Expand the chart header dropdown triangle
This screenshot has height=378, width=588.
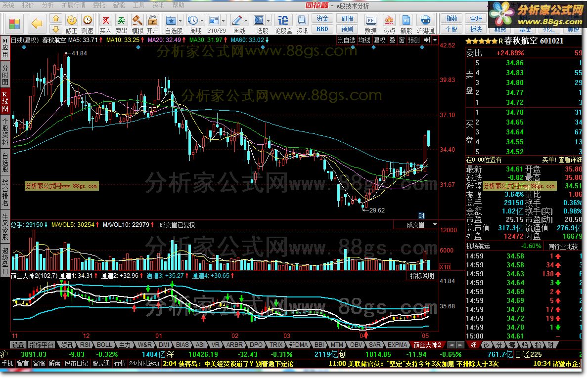coord(435,40)
